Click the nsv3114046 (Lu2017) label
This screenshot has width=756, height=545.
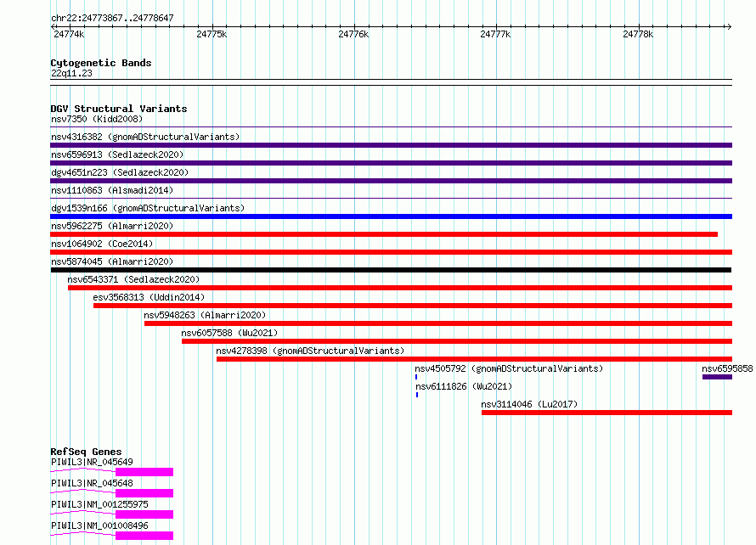pos(529,404)
